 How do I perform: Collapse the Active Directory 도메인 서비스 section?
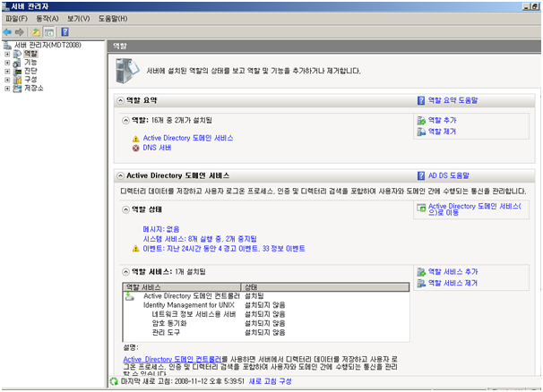point(120,175)
